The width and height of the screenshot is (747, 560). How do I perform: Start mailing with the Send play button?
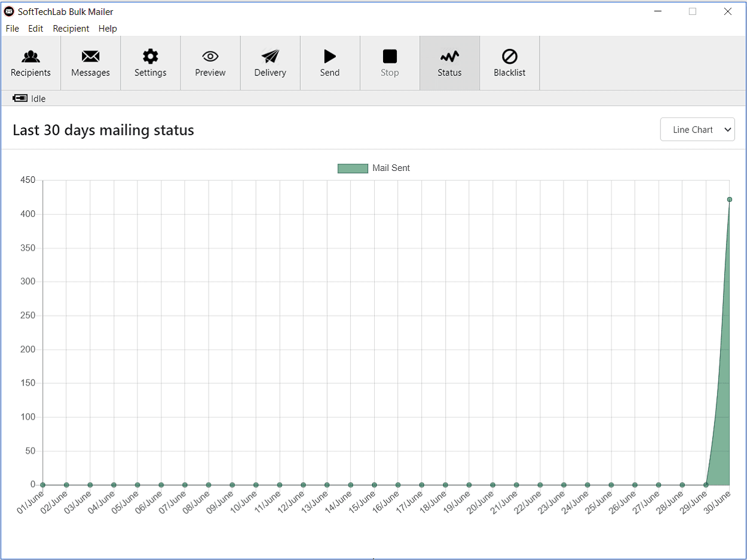coord(330,63)
